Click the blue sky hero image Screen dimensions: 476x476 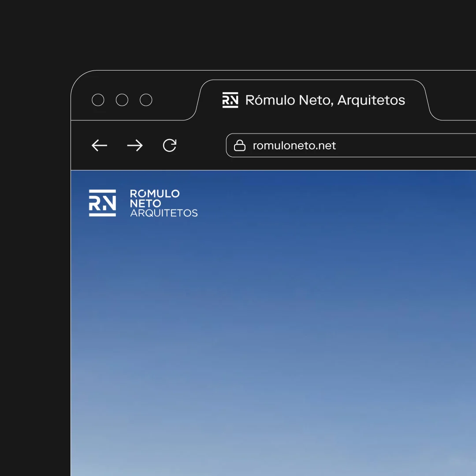click(273, 331)
